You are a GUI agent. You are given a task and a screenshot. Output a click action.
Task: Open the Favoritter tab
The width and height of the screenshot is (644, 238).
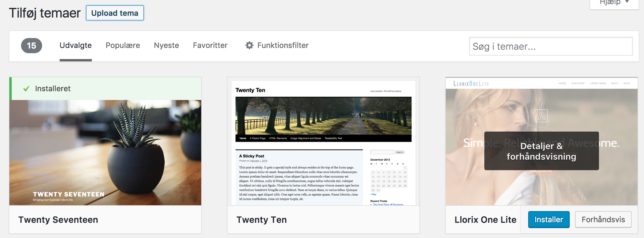210,45
